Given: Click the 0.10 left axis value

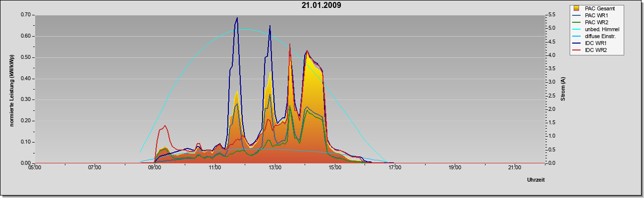Looking at the screenshot, I should coord(26,142).
